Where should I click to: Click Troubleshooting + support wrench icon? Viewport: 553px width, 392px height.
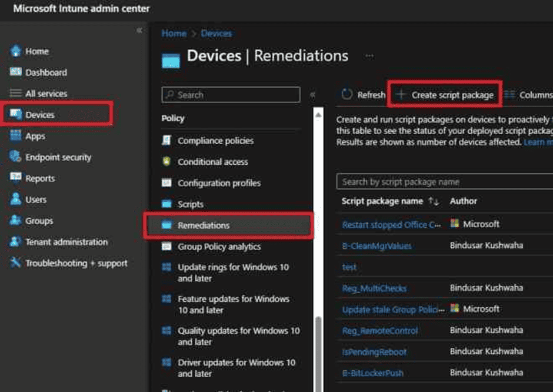pyautogui.click(x=16, y=263)
